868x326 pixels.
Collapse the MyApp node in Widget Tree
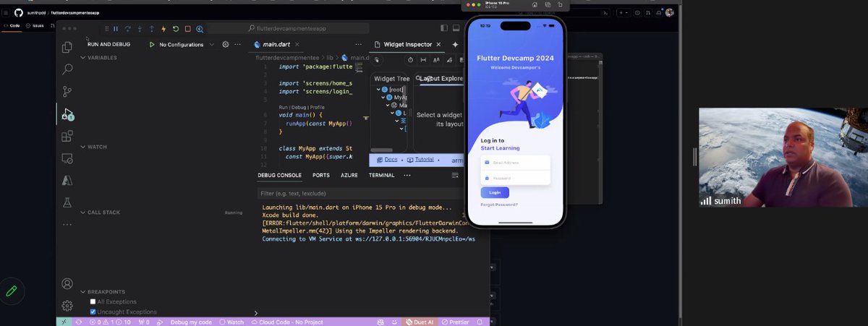383,98
